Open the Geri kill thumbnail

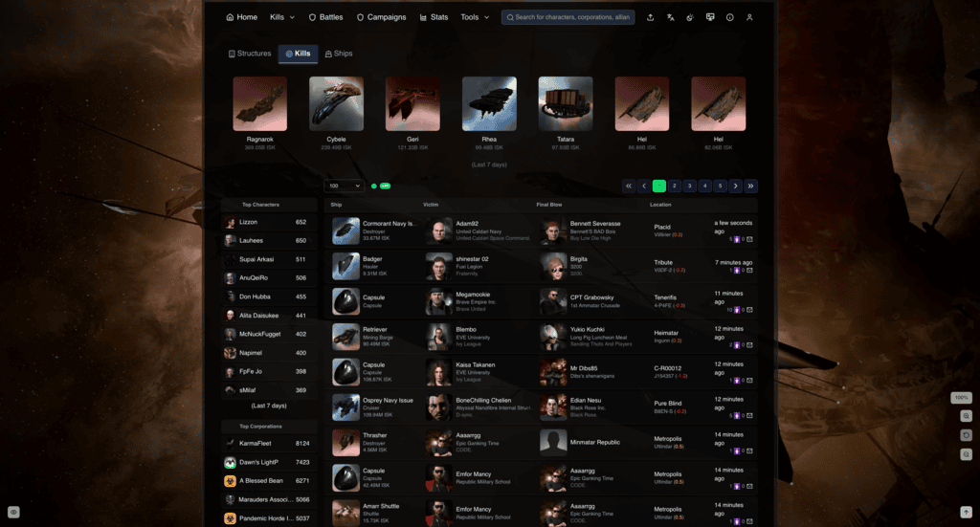412,103
